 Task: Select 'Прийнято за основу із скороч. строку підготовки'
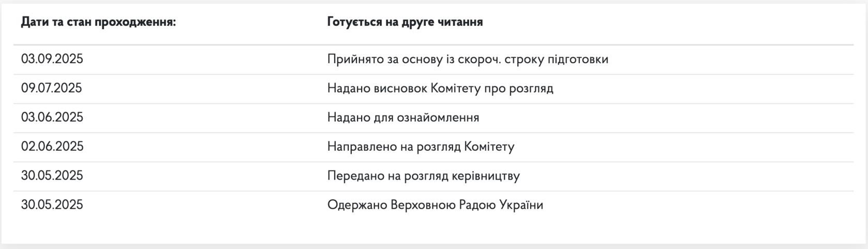pyautogui.click(x=468, y=60)
